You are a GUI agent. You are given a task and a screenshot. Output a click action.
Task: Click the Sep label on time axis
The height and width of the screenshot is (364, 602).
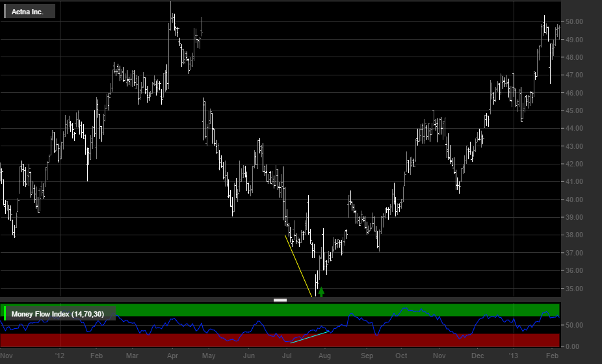(x=367, y=356)
